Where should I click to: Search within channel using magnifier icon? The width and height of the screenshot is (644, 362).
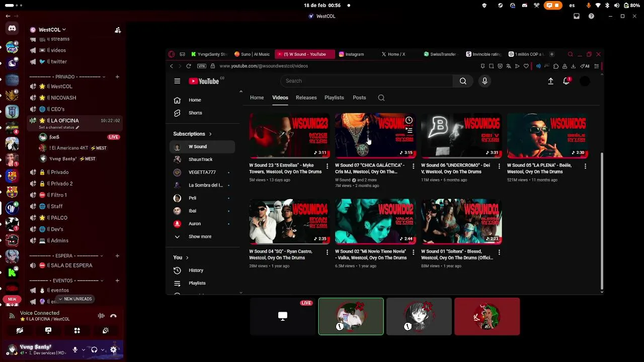pos(381,98)
